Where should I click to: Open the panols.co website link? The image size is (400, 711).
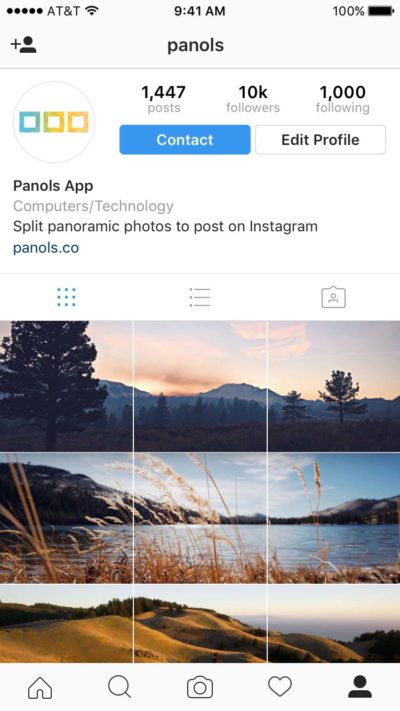coord(46,248)
